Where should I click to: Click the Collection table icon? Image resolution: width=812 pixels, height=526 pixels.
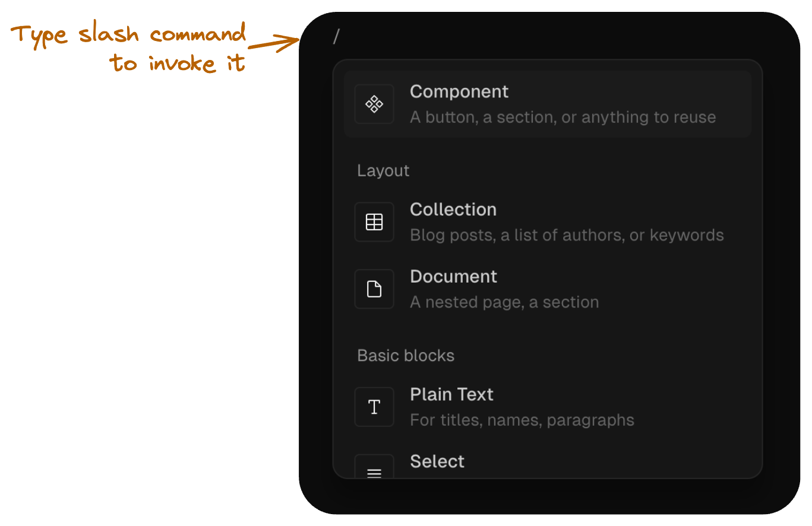(374, 221)
